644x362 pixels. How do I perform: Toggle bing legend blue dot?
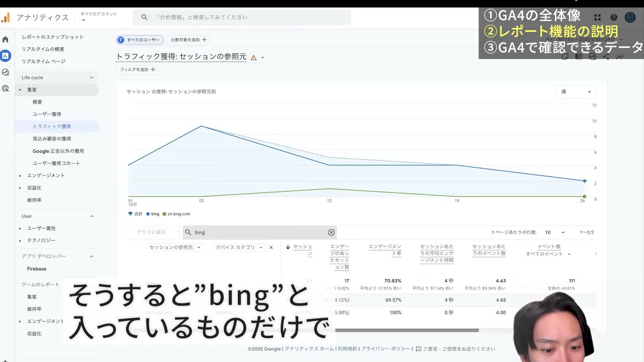pyautogui.click(x=148, y=214)
